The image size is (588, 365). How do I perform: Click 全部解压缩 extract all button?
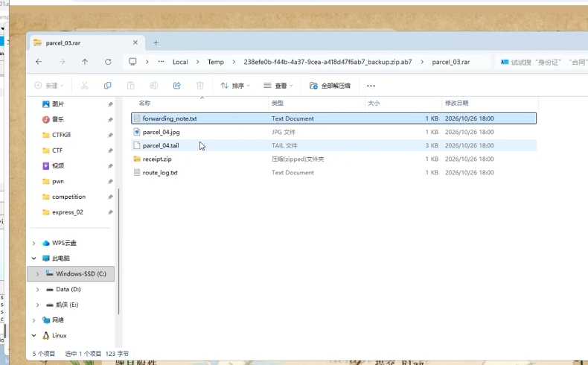tap(330, 86)
